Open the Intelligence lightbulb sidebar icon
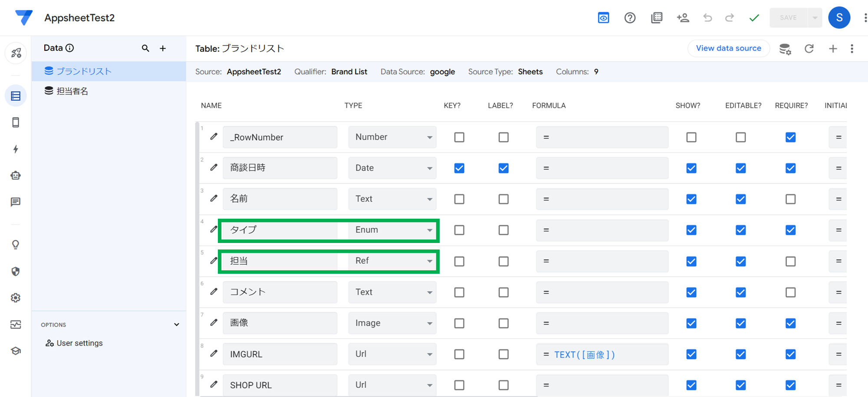The width and height of the screenshot is (868, 397). [16, 245]
